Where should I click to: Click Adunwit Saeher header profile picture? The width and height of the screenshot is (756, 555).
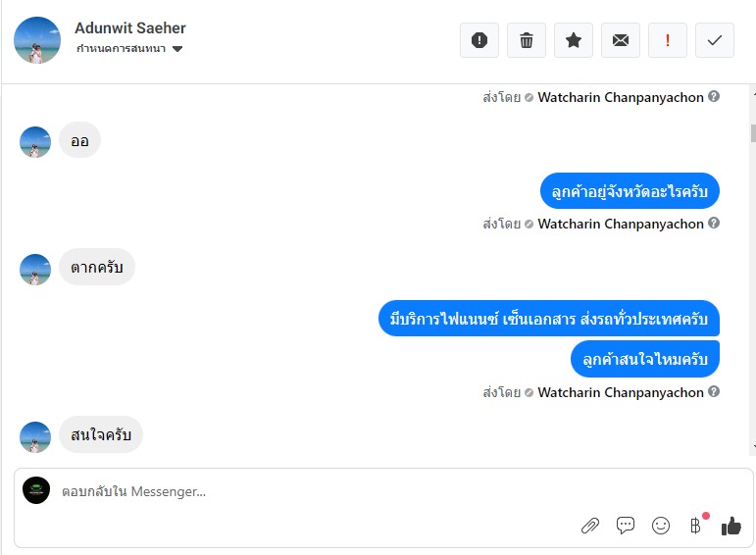pyautogui.click(x=37, y=40)
